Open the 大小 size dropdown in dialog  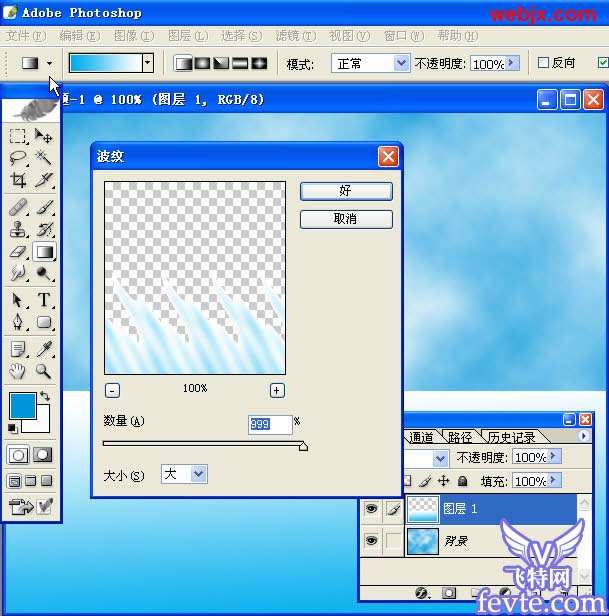199,474
